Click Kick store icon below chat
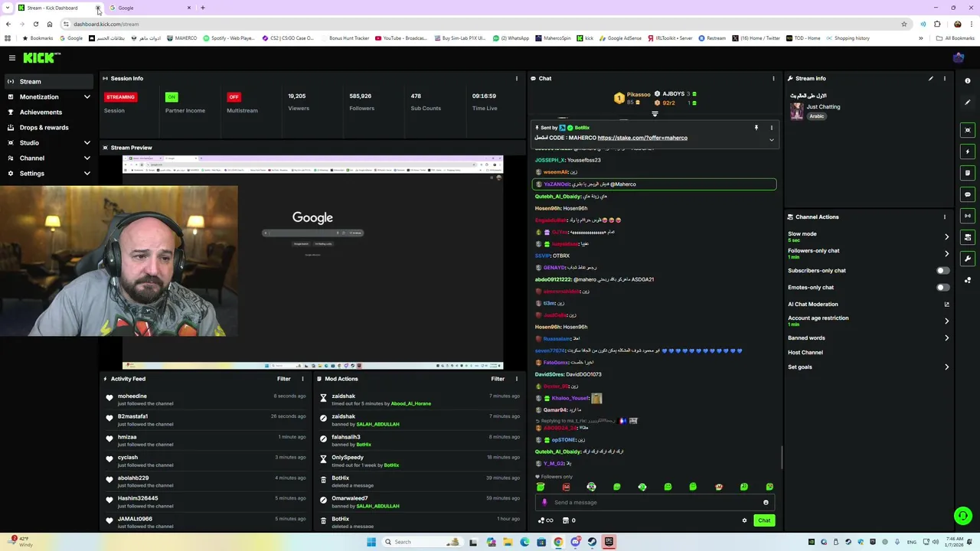Viewport: 980px width, 551px height. pyautogui.click(x=566, y=520)
